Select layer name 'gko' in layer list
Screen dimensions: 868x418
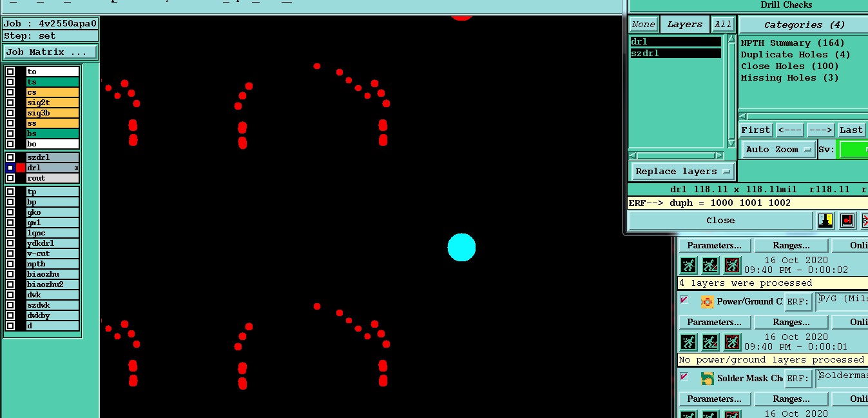(53, 212)
